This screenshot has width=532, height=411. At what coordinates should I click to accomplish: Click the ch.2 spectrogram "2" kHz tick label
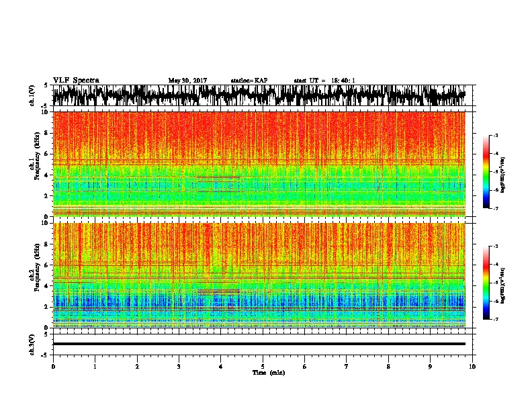pyautogui.click(x=47, y=307)
